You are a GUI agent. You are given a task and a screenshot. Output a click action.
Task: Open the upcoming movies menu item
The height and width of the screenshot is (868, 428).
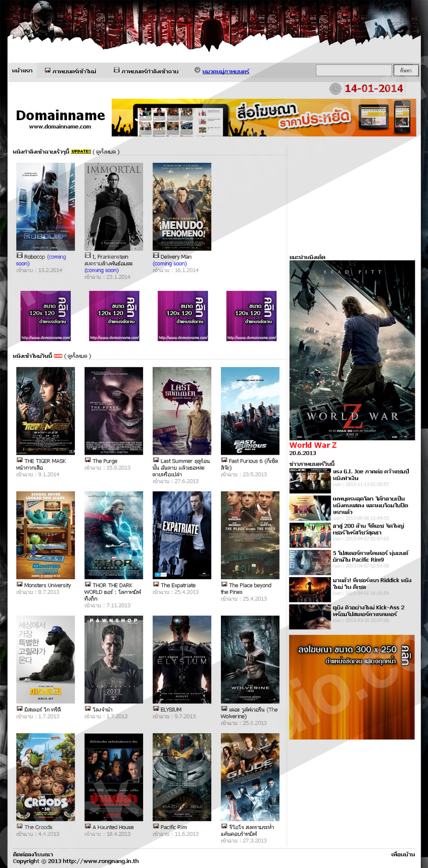click(150, 71)
